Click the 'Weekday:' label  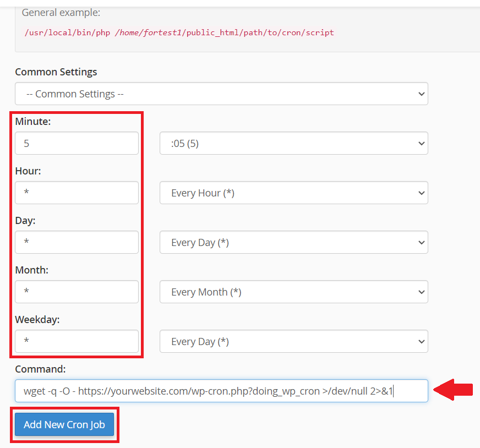[x=37, y=319]
